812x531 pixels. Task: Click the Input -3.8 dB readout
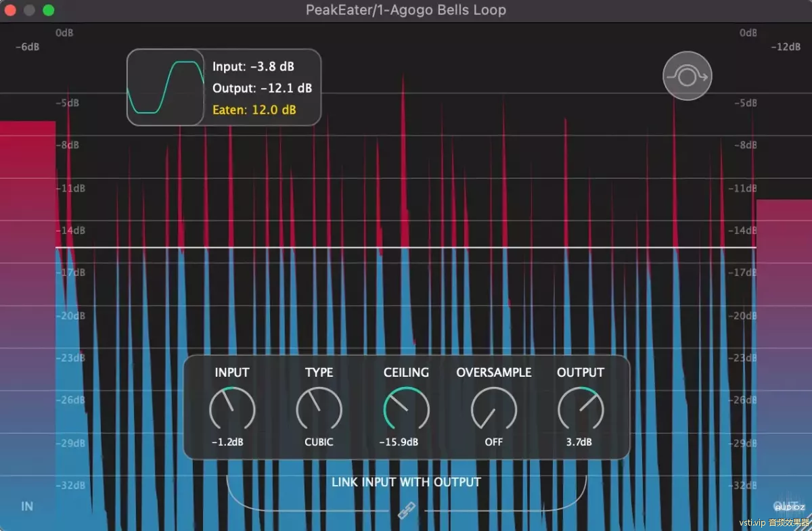coord(253,66)
